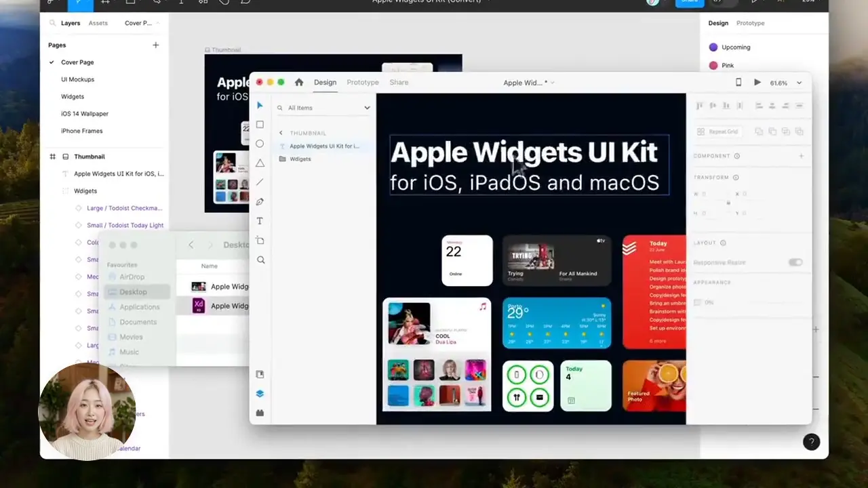Viewport: 868px width, 488px height.
Task: Switch to the Prototype tab in Adobe XD
Action: 362,82
